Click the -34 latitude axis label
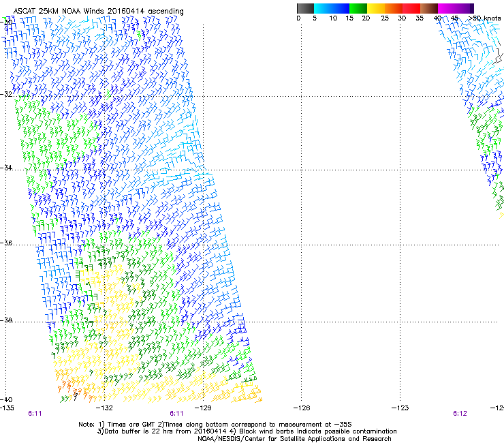The width and height of the screenshot is (504, 443). pyautogui.click(x=6, y=168)
